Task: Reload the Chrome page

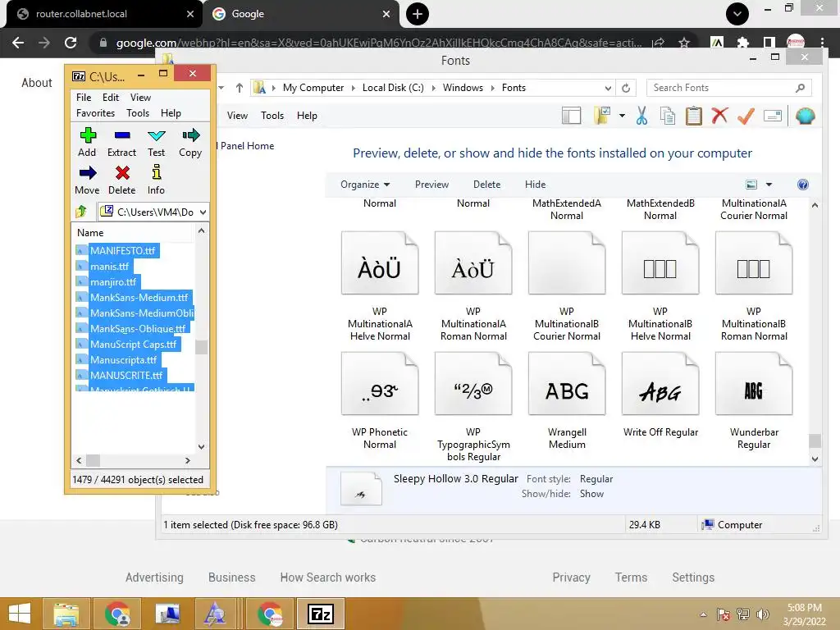Action: 71,43
